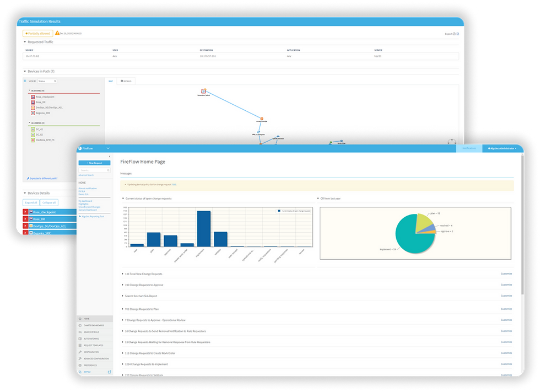The height and width of the screenshot is (392, 540).
Task: Collapse the Requested Traffic section
Action: (25, 42)
